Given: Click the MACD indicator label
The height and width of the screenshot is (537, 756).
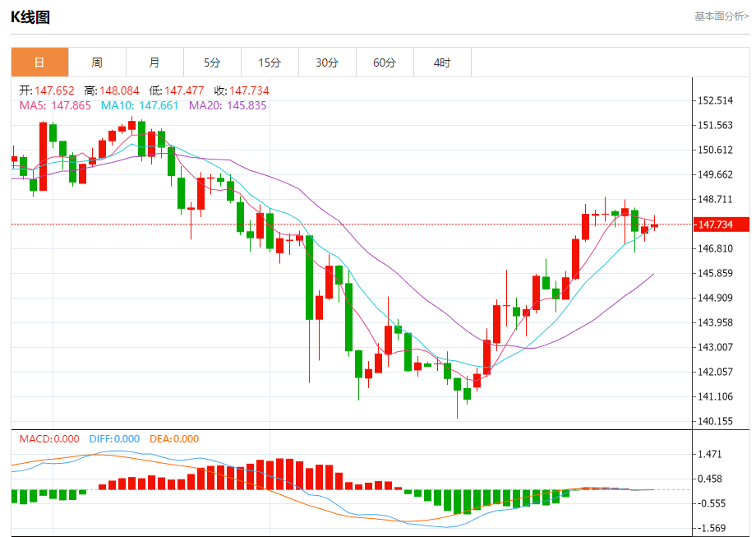Looking at the screenshot, I should tap(49, 439).
